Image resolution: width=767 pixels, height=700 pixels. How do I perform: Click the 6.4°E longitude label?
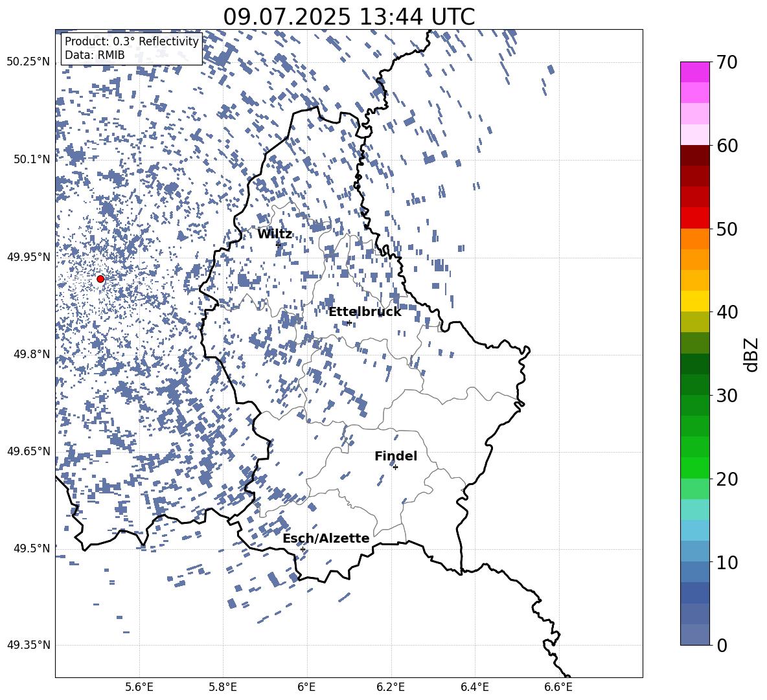pyautogui.click(x=474, y=687)
